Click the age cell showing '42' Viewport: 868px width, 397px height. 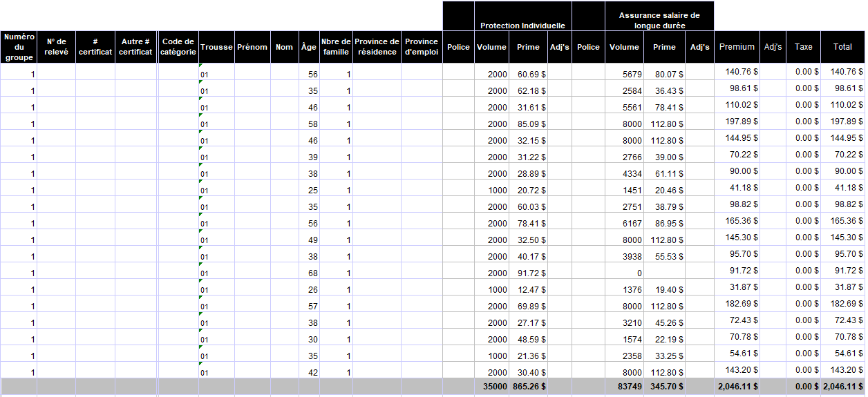pos(309,370)
